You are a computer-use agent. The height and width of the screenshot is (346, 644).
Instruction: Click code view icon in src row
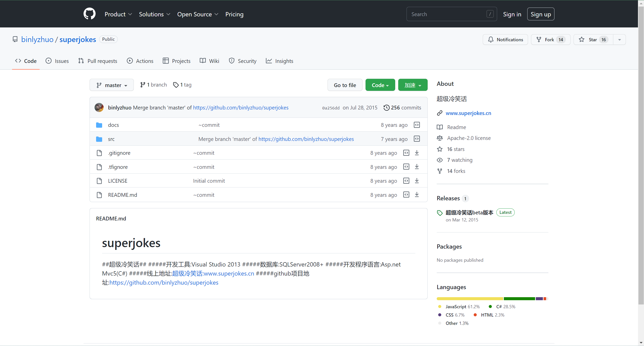pyautogui.click(x=417, y=139)
